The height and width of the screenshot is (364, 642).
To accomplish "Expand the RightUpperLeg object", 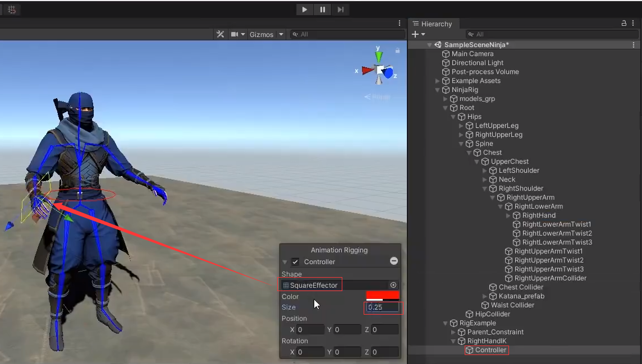I will pyautogui.click(x=461, y=135).
